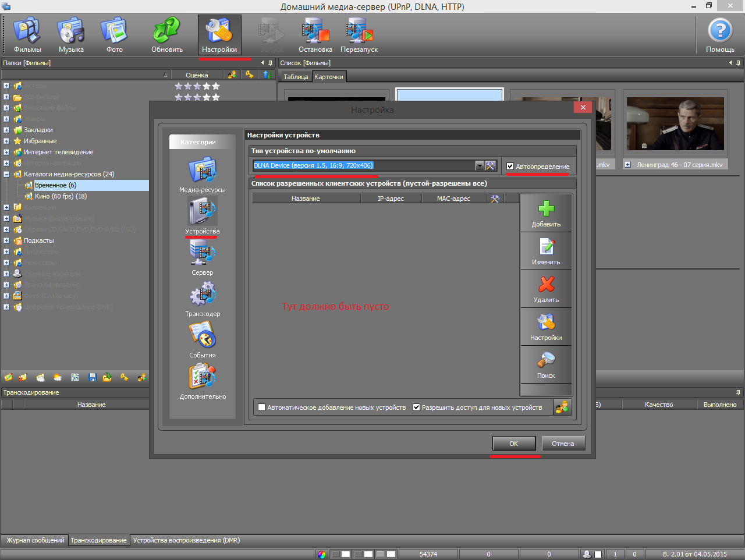745x560 pixels.
Task: Click the Обновить (Refresh) toolbar icon
Action: tap(167, 35)
